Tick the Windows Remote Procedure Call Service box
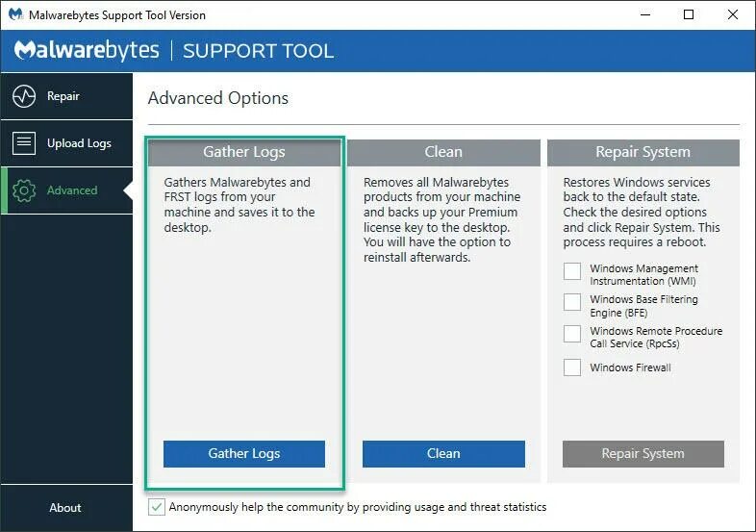Image resolution: width=756 pixels, height=532 pixels. (572, 335)
